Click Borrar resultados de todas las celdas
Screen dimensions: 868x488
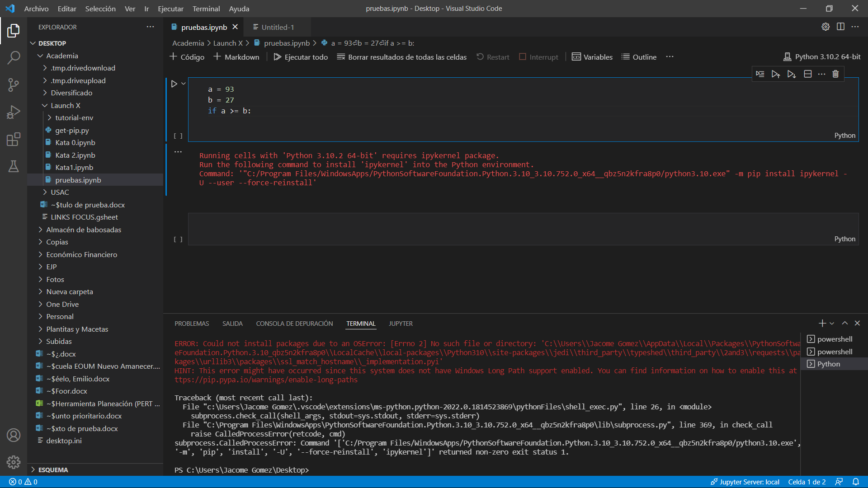pyautogui.click(x=401, y=57)
